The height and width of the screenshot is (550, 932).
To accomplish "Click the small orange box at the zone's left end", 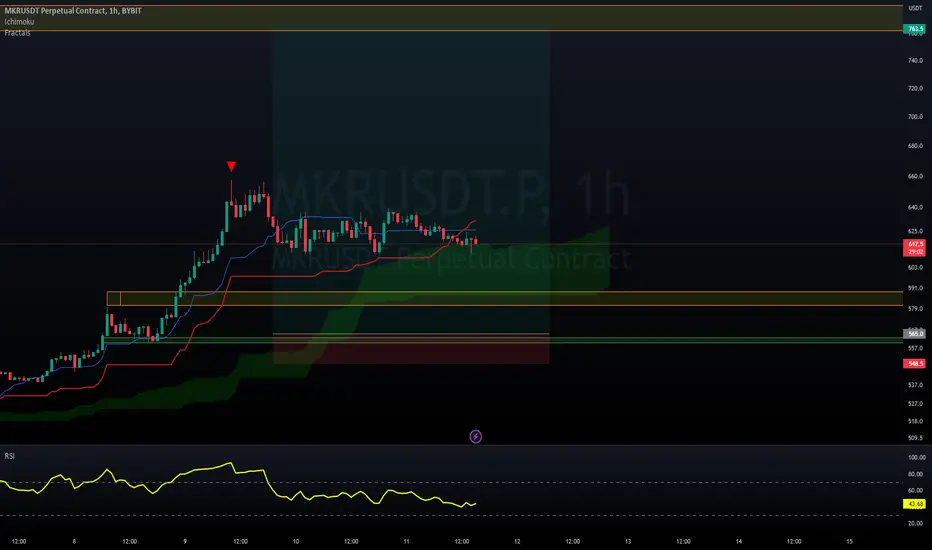I will 114,298.
